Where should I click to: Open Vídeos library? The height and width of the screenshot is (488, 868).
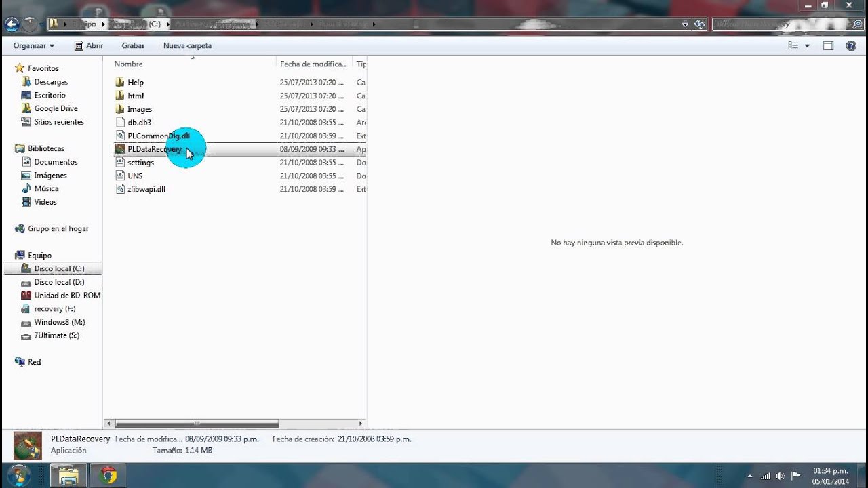pos(45,202)
